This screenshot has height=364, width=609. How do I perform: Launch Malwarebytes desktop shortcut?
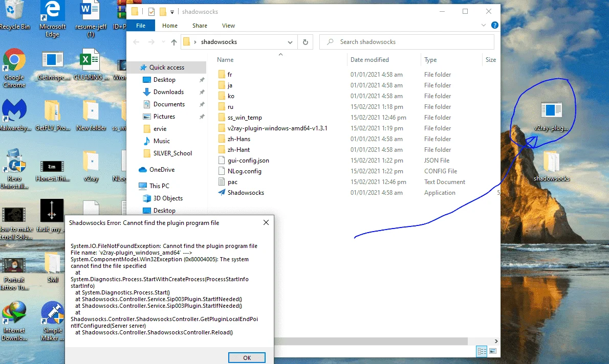click(14, 115)
